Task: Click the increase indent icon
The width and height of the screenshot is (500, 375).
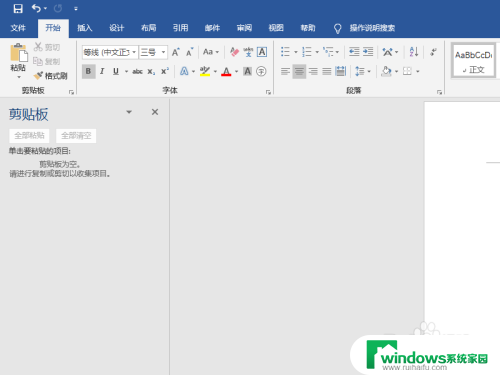Action: tap(368, 52)
